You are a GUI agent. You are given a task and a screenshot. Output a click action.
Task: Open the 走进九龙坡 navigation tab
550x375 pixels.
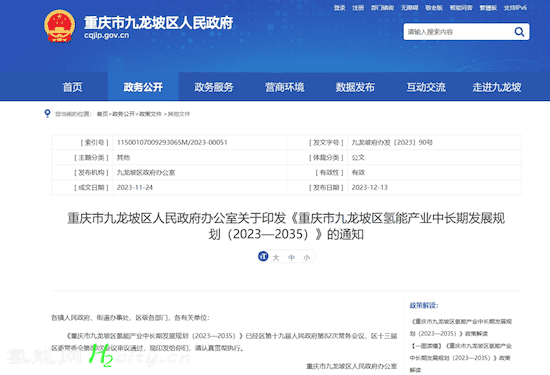pyautogui.click(x=497, y=87)
